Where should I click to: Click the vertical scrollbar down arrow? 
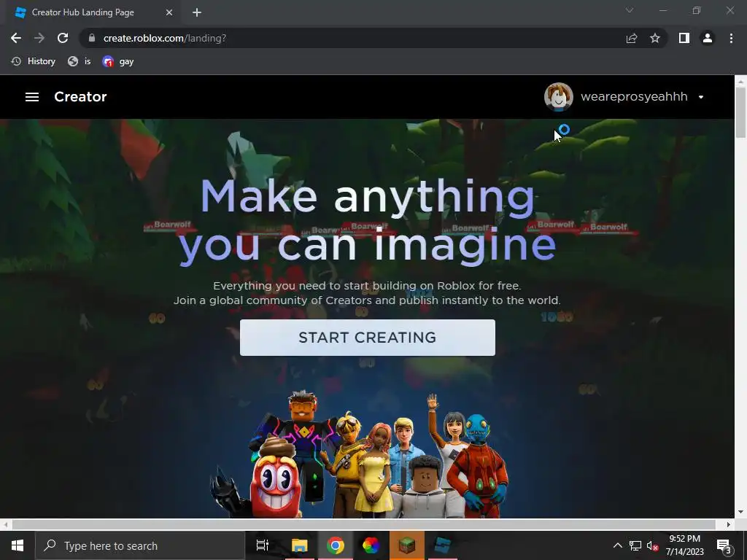tap(741, 512)
